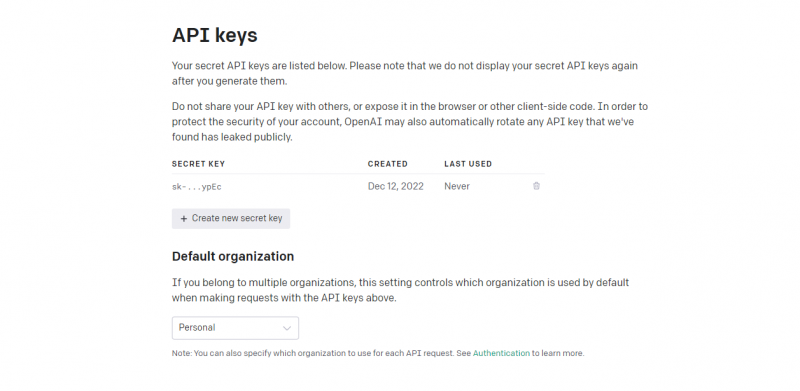The height and width of the screenshot is (391, 800).
Task: Expand the organization chevron arrow
Action: [x=287, y=328]
